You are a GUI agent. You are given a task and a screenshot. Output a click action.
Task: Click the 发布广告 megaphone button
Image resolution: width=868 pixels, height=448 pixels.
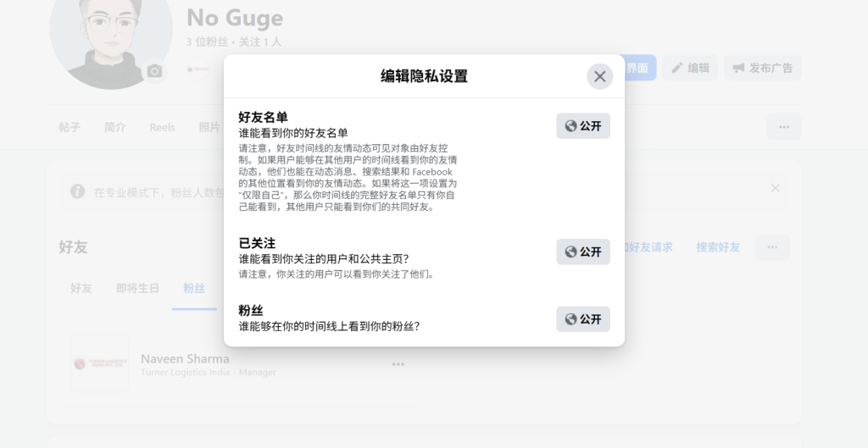[762, 68]
